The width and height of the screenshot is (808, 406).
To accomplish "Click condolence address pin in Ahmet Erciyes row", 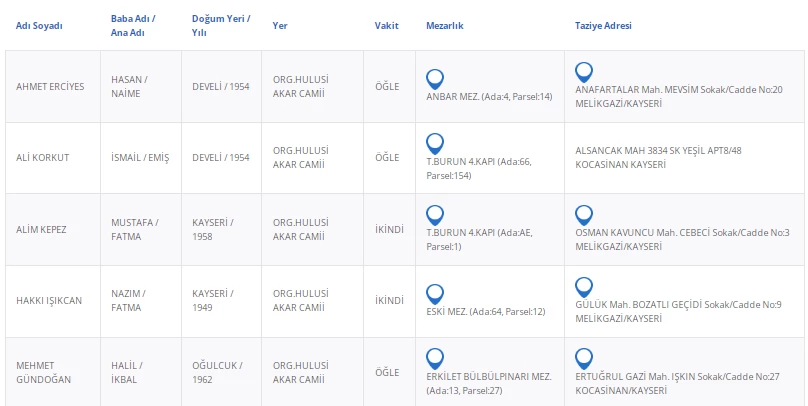I will pyautogui.click(x=584, y=71).
